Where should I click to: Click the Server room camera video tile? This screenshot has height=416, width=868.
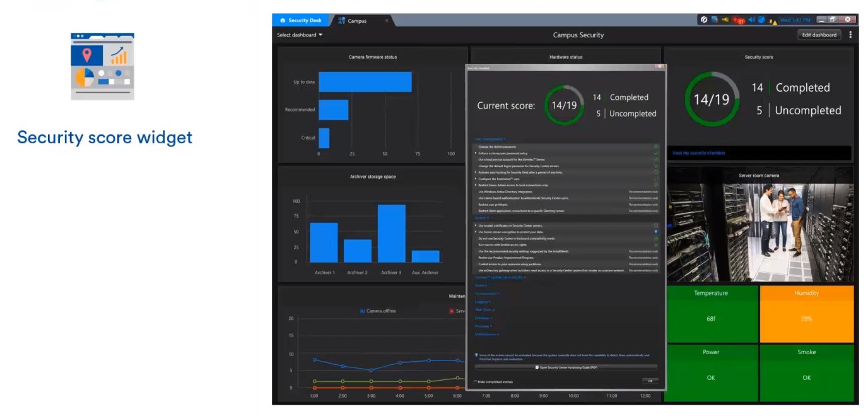click(759, 232)
